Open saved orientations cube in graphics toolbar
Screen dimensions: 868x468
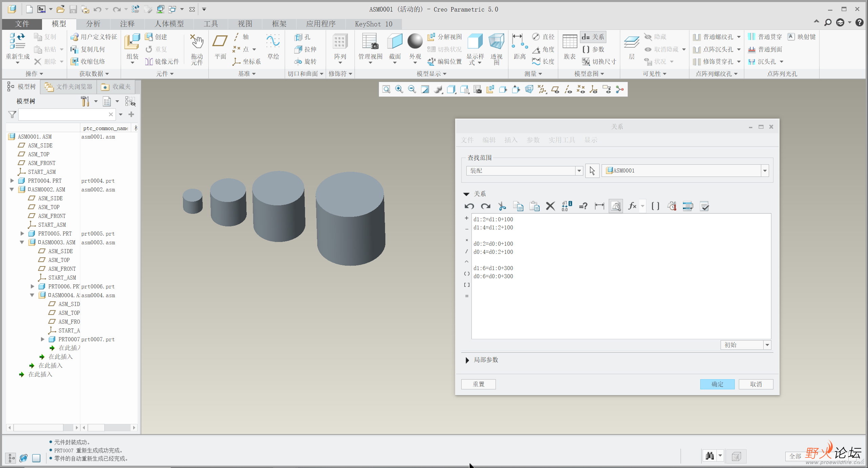point(464,89)
